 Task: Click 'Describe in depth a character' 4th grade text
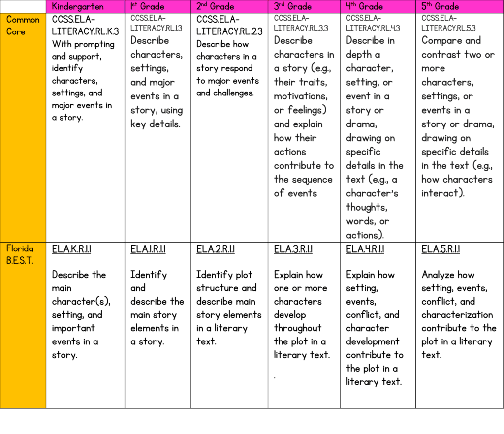click(370, 54)
